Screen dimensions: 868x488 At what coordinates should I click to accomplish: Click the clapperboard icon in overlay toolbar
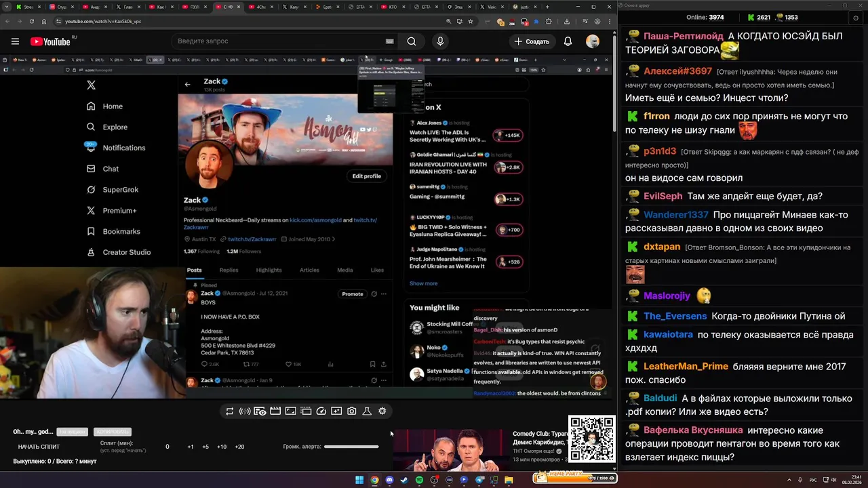pos(275,411)
